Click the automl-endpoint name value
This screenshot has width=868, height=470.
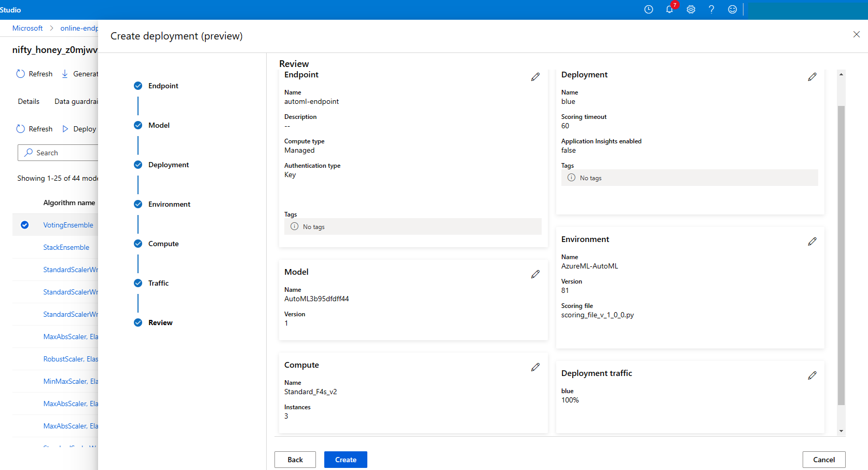coord(311,101)
